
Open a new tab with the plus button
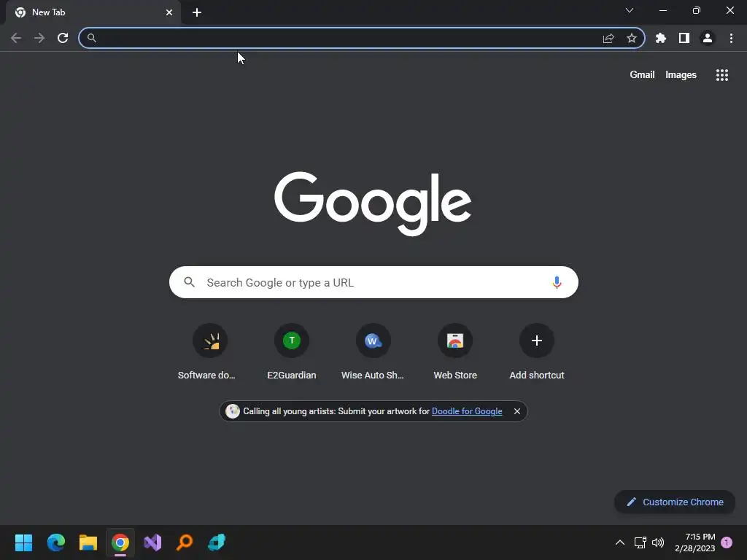[x=197, y=12]
